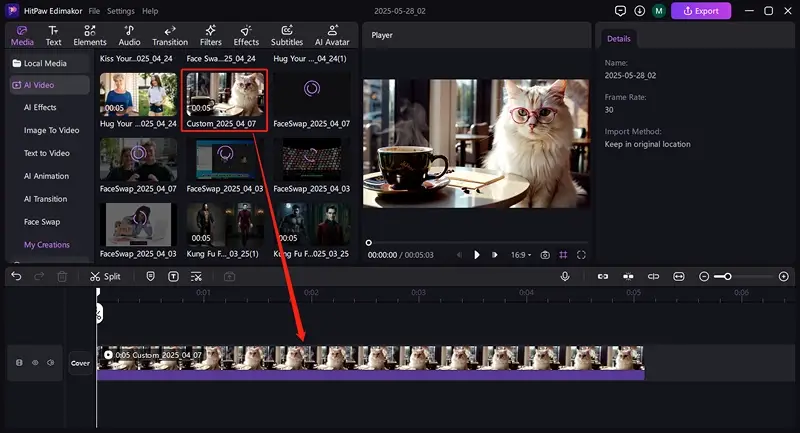
Task: Play the video in the player
Action: 477,254
